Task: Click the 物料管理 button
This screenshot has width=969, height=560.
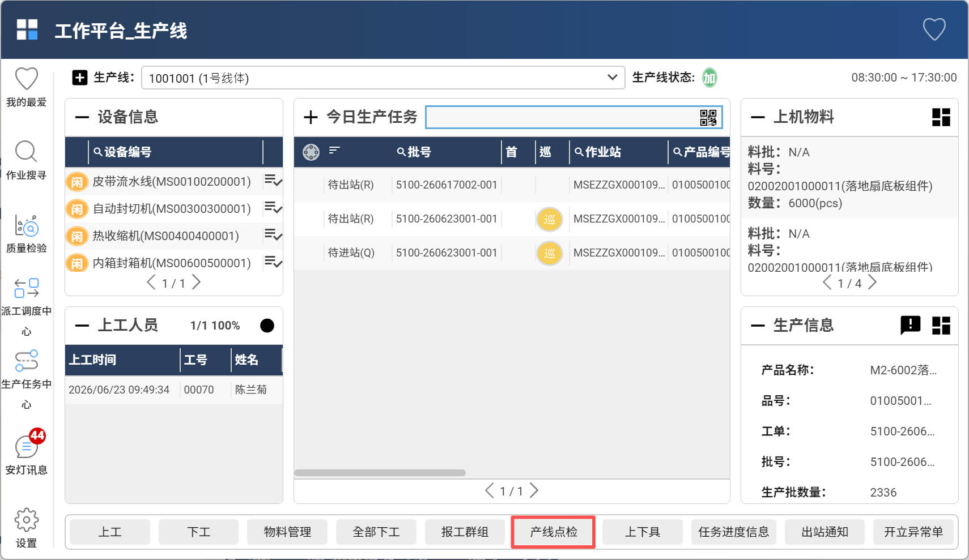Action: pos(287,532)
